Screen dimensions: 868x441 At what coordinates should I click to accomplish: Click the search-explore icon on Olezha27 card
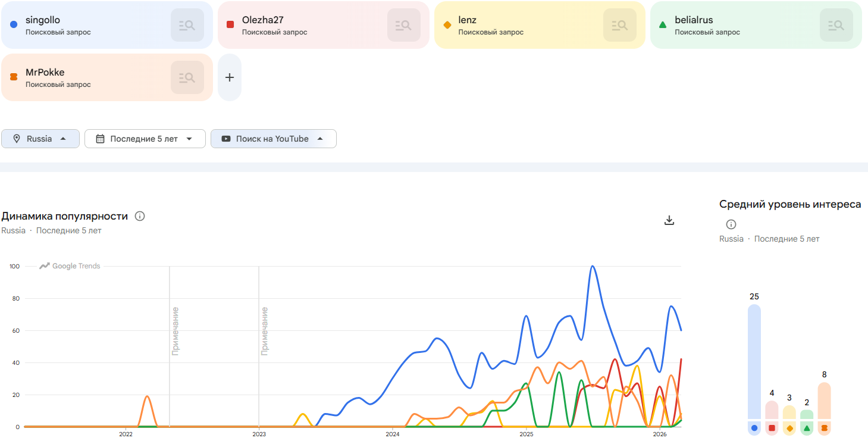403,25
